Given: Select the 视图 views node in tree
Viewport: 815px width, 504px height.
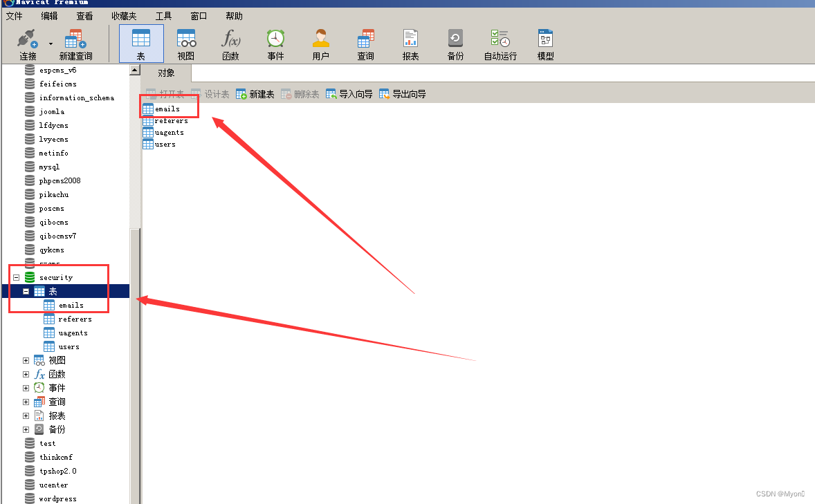Looking at the screenshot, I should [x=50, y=360].
